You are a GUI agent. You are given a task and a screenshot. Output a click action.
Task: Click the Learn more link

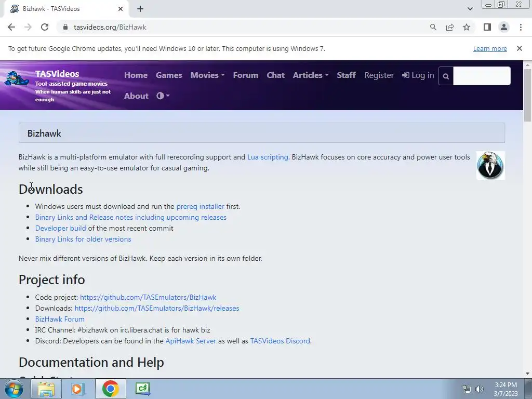tap(490, 48)
